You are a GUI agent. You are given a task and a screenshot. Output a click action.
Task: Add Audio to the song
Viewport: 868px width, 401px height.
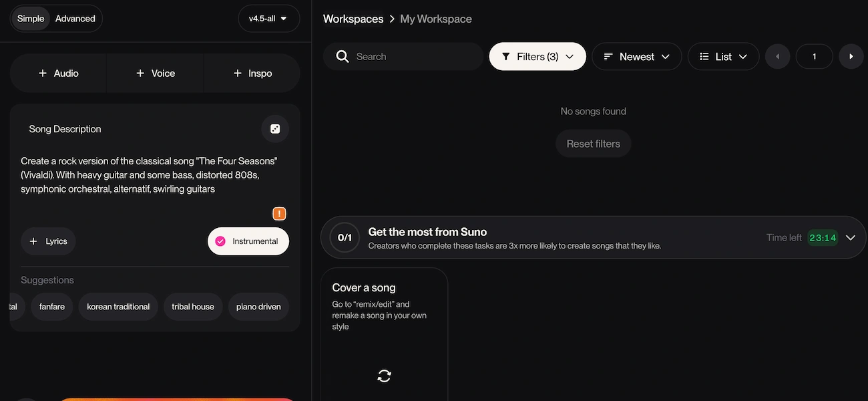pyautogui.click(x=58, y=74)
